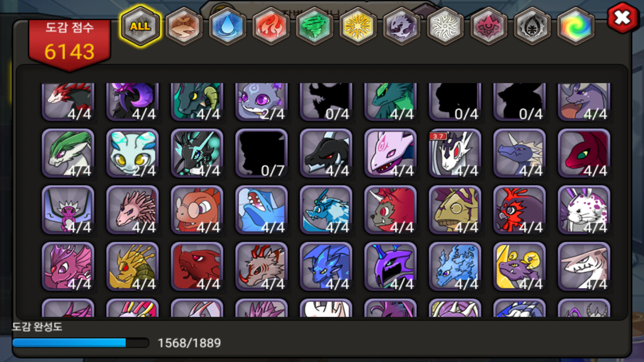Filter by water drop element
The image size is (644, 362).
coord(227,26)
